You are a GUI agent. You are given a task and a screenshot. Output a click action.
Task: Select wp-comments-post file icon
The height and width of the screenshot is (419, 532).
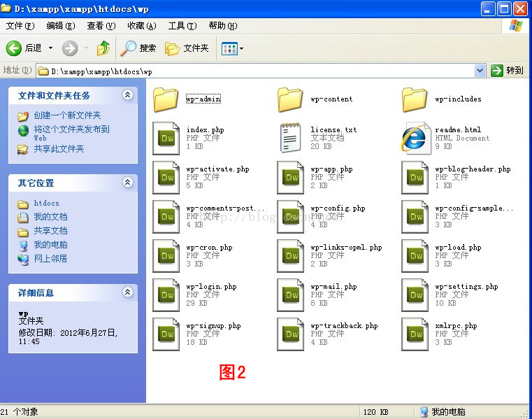166,217
